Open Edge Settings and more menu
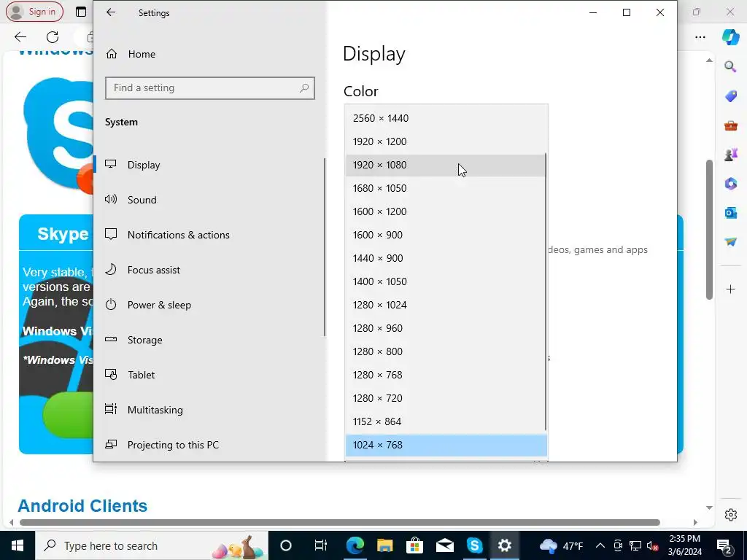The height and width of the screenshot is (560, 747). click(700, 37)
